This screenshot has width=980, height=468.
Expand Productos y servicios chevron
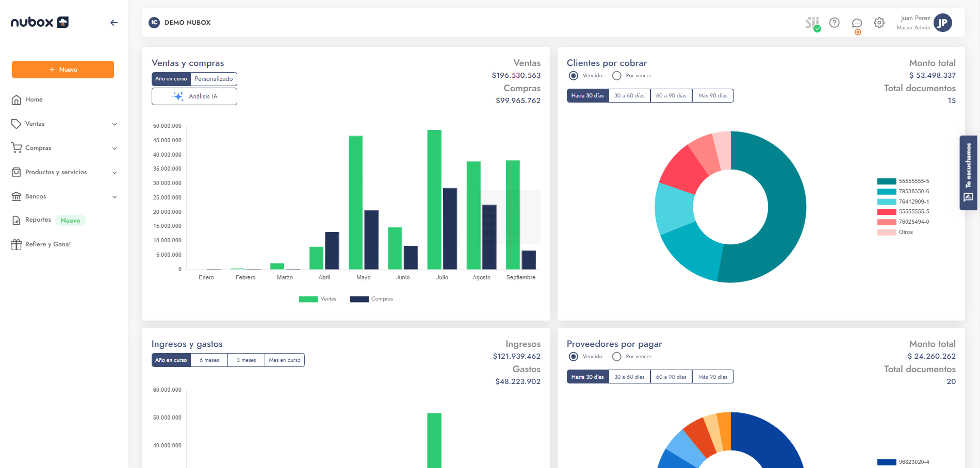click(x=115, y=173)
